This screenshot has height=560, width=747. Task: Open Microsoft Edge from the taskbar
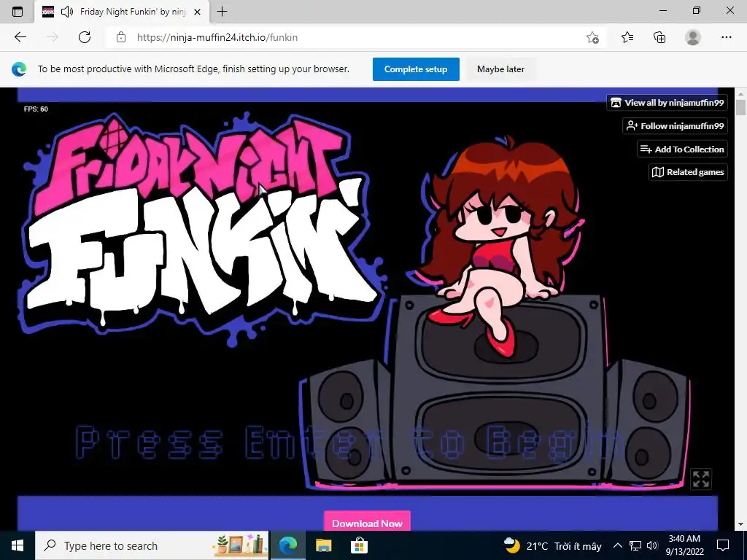click(x=287, y=545)
